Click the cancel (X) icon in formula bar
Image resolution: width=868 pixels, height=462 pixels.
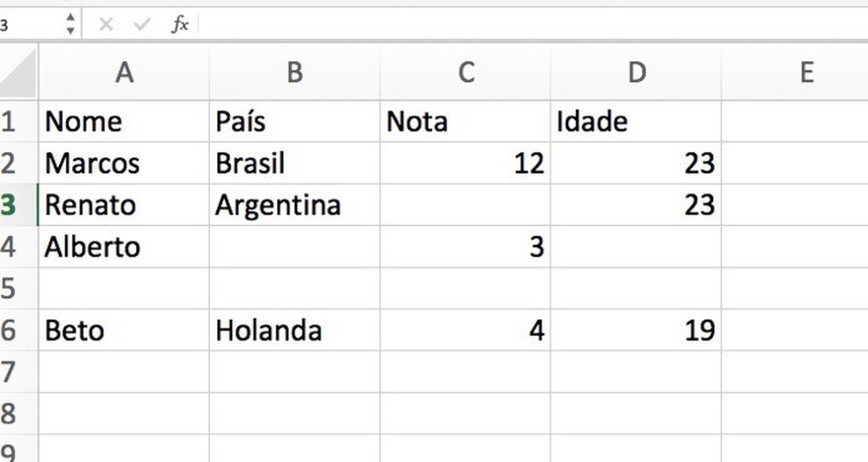[106, 25]
